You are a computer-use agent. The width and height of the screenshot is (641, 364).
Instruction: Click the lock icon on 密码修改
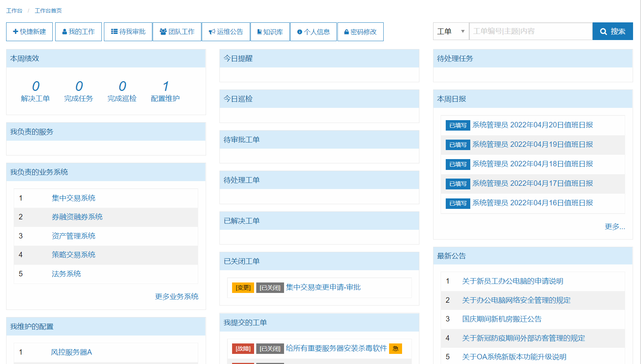pyautogui.click(x=346, y=32)
